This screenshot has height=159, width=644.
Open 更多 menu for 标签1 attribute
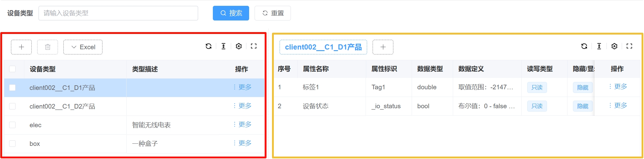click(618, 87)
